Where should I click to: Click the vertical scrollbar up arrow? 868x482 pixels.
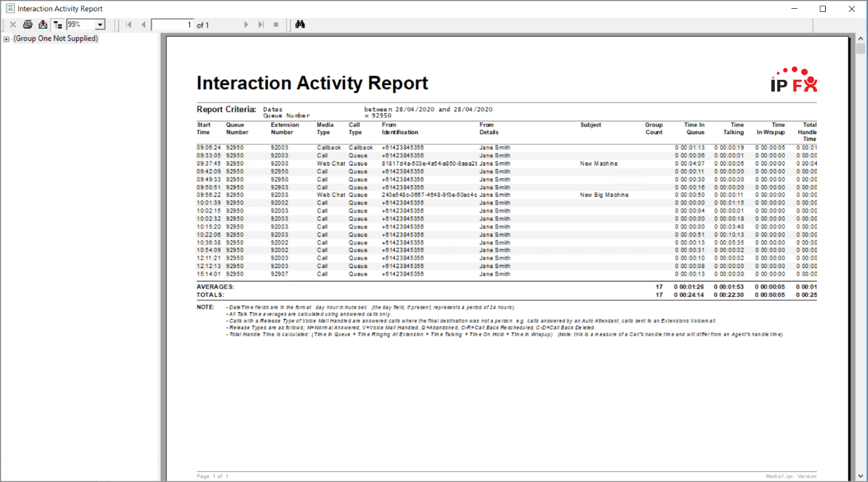(860, 38)
